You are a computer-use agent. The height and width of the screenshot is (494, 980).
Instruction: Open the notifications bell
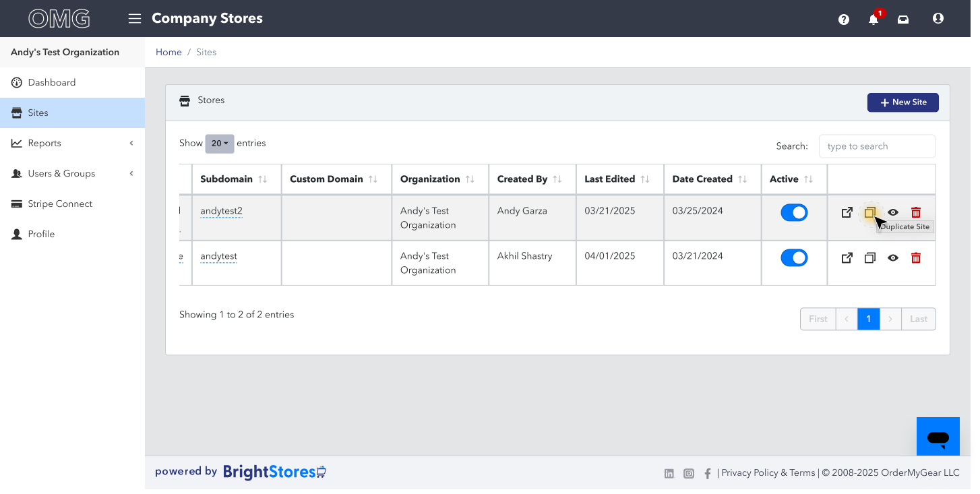[x=874, y=19]
